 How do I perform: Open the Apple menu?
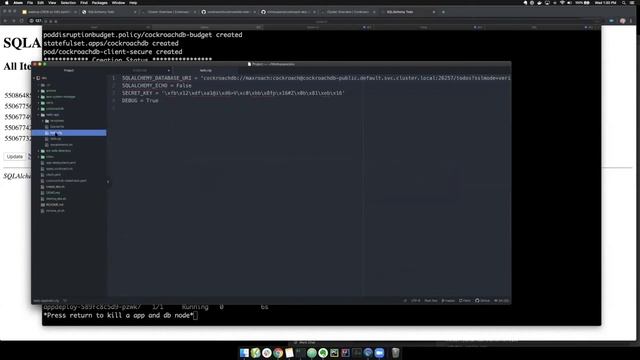[x=7, y=2]
